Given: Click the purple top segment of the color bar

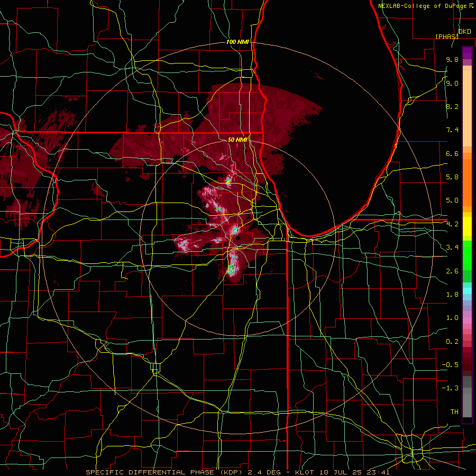Looking at the screenshot, I should coord(467,53).
